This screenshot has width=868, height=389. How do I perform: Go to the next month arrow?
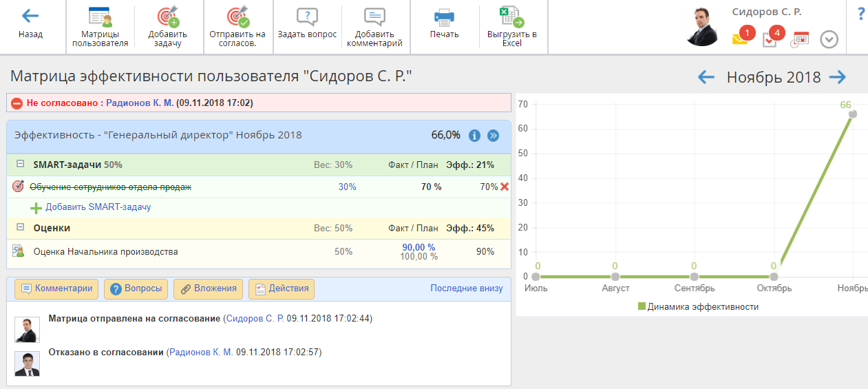tap(837, 77)
